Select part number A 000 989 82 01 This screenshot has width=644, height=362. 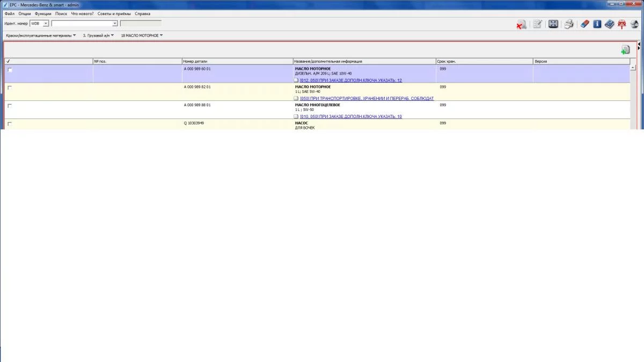point(197,87)
